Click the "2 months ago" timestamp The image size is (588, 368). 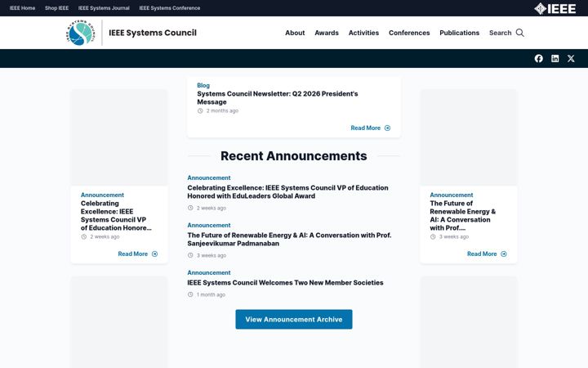pyautogui.click(x=222, y=110)
